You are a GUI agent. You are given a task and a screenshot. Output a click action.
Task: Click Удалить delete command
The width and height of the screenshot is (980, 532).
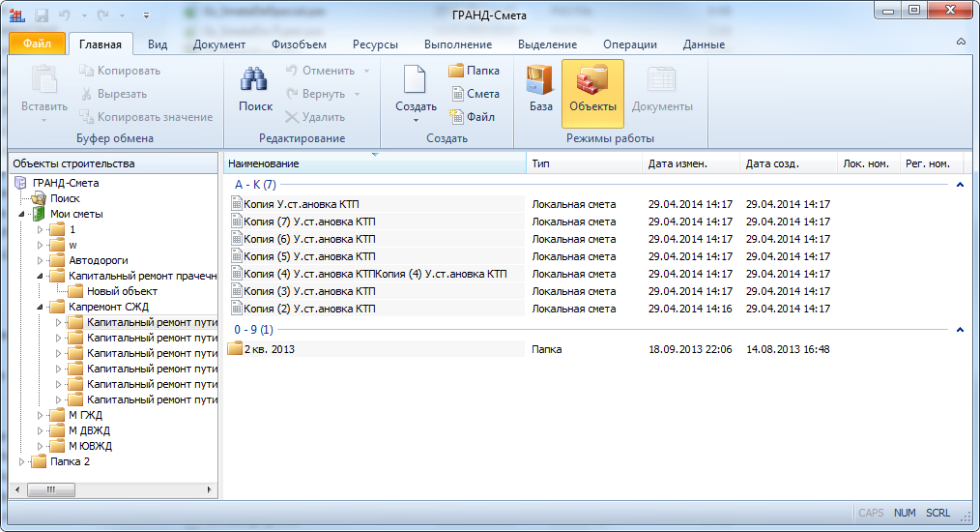[315, 117]
